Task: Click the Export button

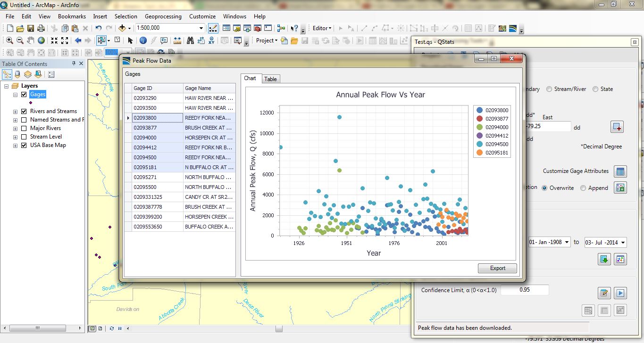Action: point(497,268)
